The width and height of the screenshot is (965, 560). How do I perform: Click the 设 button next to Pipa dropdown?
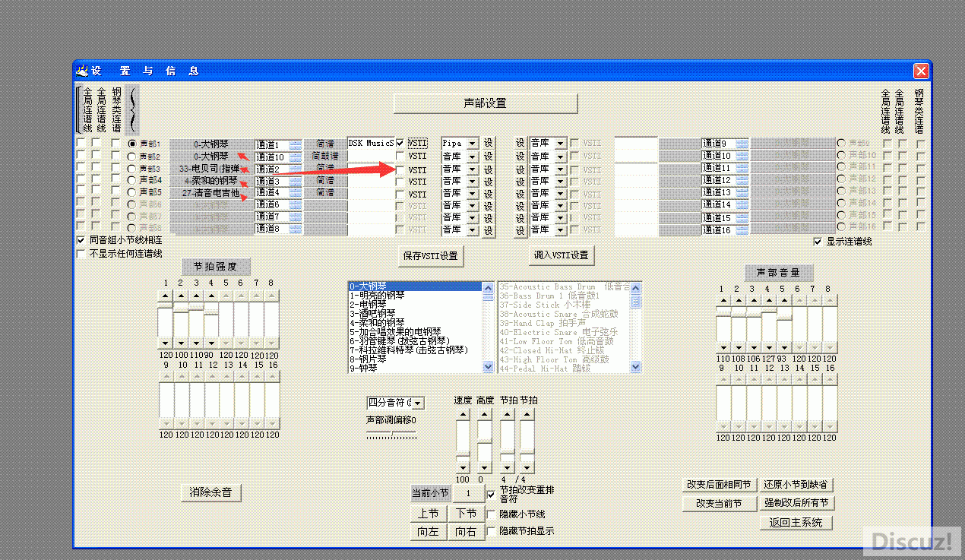point(489,143)
